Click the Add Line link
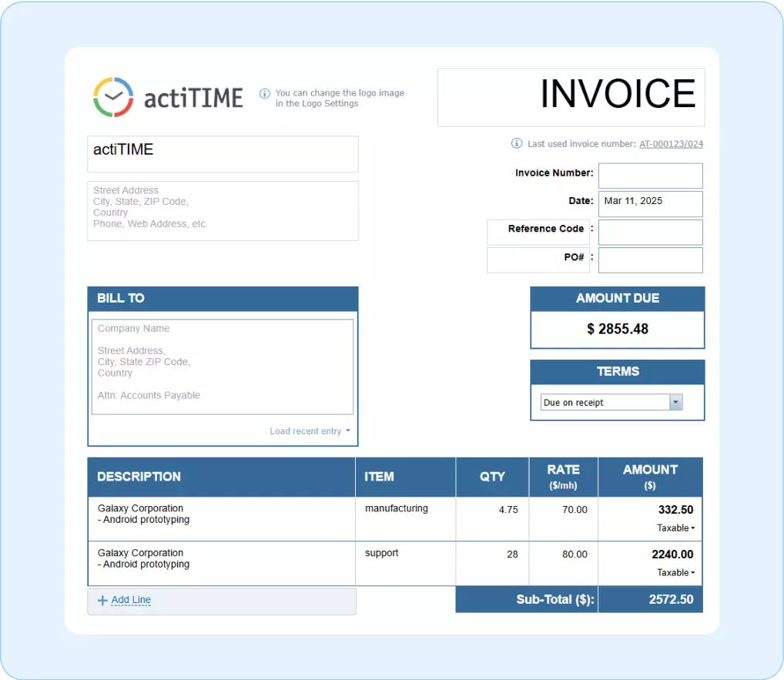The height and width of the screenshot is (680, 784). [131, 600]
